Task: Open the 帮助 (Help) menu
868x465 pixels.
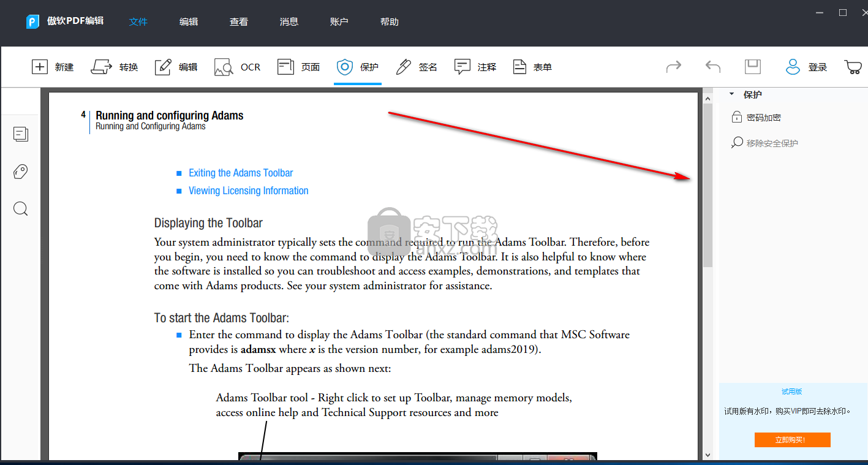Action: click(x=390, y=21)
